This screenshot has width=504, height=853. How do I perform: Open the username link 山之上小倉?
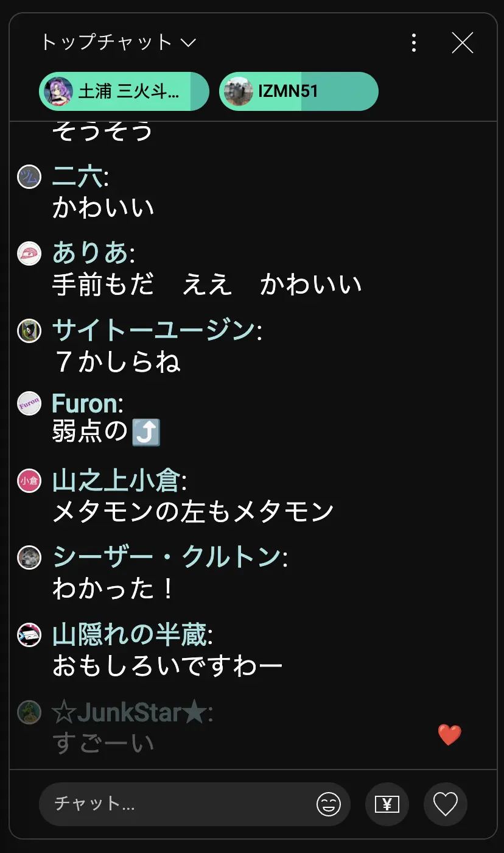(116, 481)
